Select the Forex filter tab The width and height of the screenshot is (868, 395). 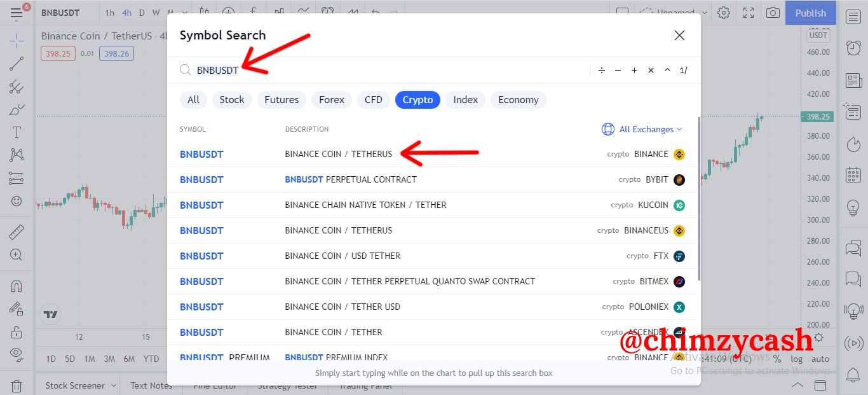point(332,100)
